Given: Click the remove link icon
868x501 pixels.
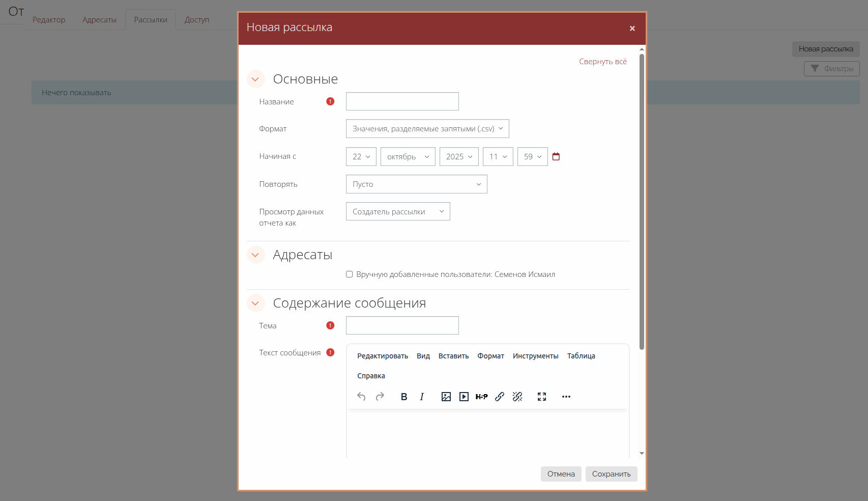Looking at the screenshot, I should click(x=517, y=397).
